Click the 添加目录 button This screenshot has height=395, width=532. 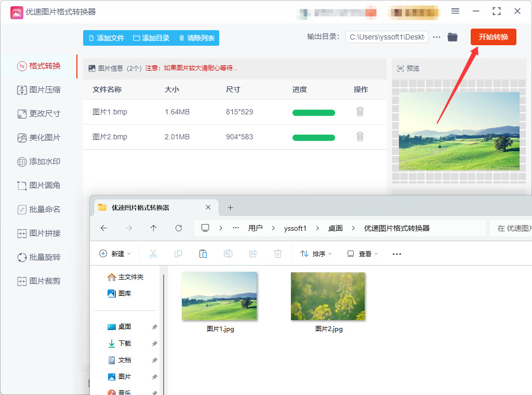pos(151,38)
